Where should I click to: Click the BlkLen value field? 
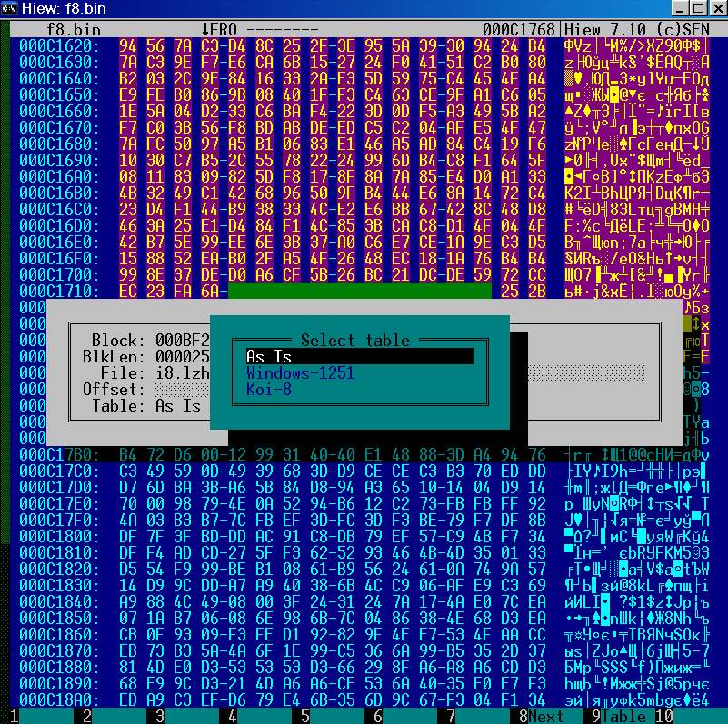coord(182,357)
